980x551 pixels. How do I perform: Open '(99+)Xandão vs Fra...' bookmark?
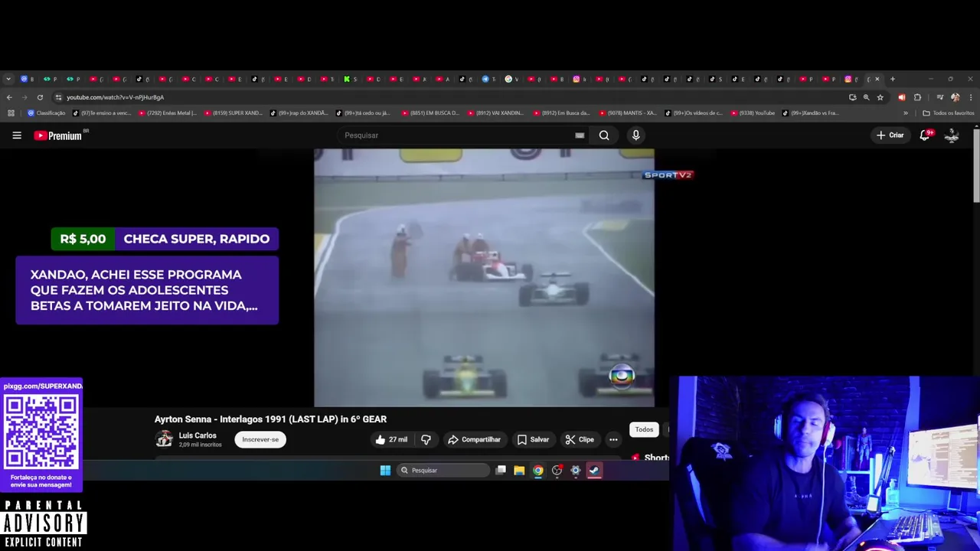click(x=812, y=113)
